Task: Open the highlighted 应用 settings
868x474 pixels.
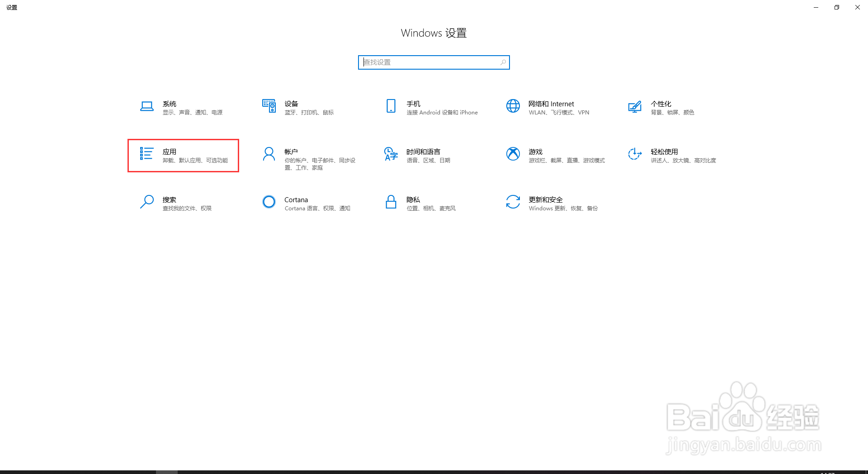Action: [x=183, y=156]
